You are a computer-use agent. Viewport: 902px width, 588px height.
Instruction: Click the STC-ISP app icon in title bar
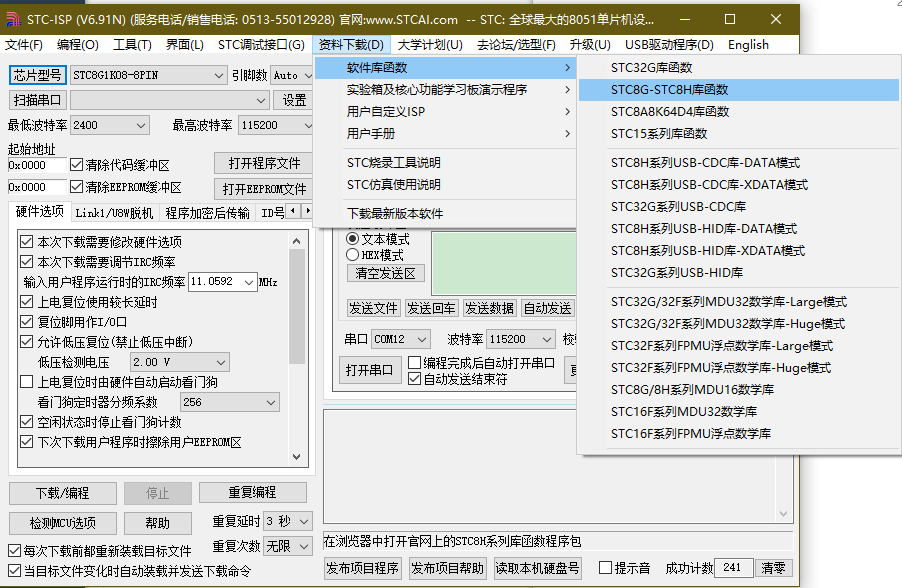pos(13,19)
